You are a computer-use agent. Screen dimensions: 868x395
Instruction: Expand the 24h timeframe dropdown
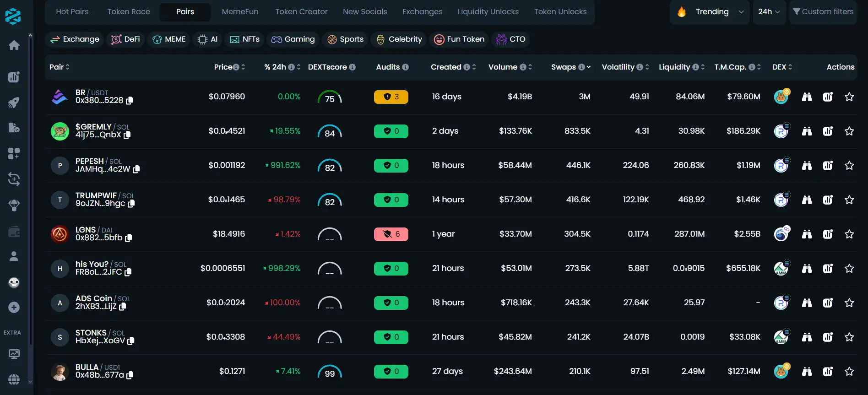[769, 12]
